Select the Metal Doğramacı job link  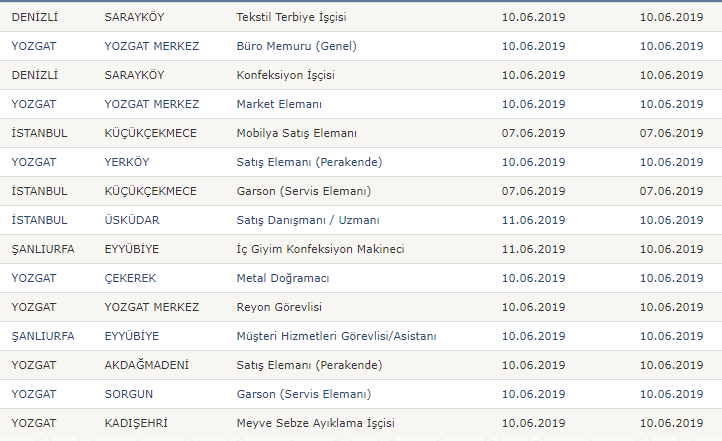tap(283, 278)
